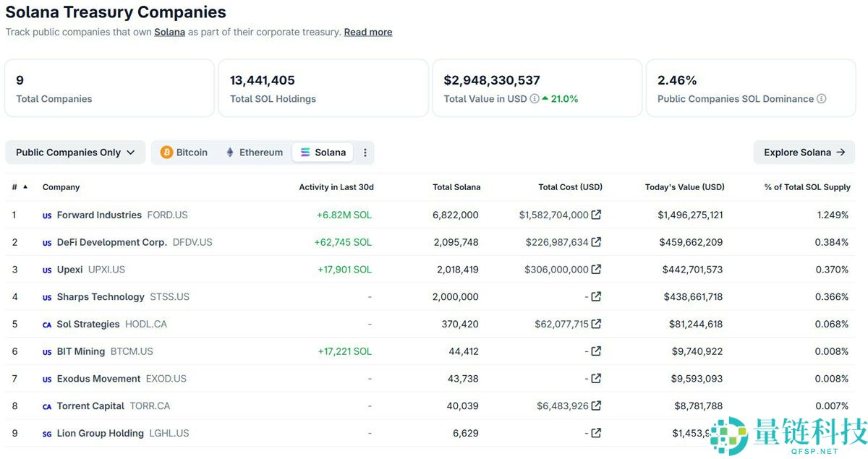Select the Solana tab
Image resolution: width=868 pixels, height=459 pixels.
point(323,153)
